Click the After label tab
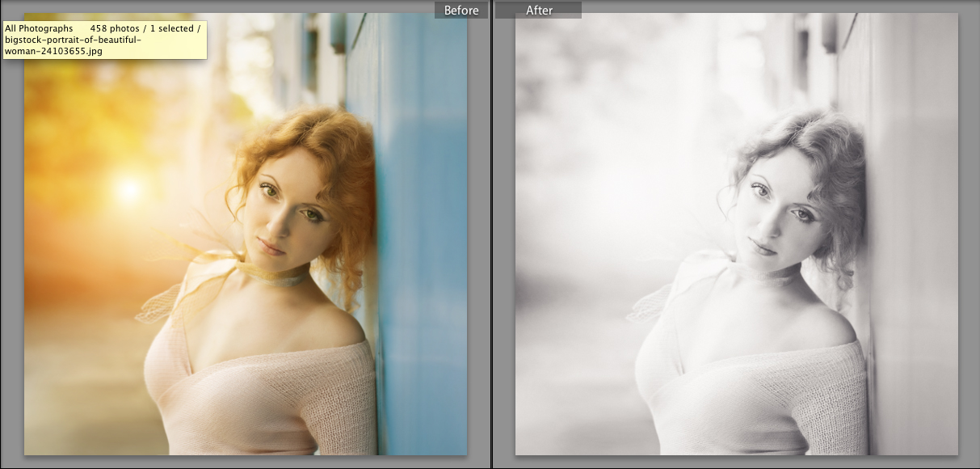The image size is (980, 469). 539,10
